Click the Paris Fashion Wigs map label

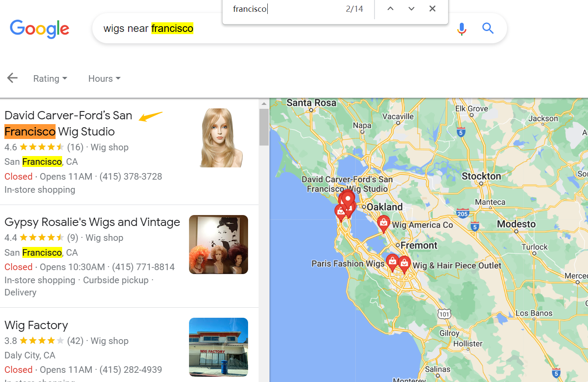(348, 264)
